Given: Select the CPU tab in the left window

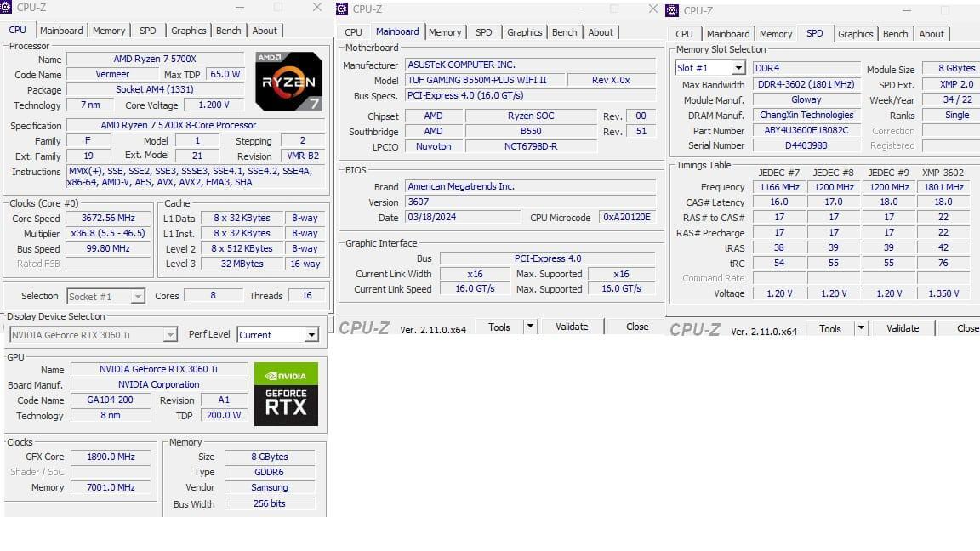Looking at the screenshot, I should pos(18,30).
